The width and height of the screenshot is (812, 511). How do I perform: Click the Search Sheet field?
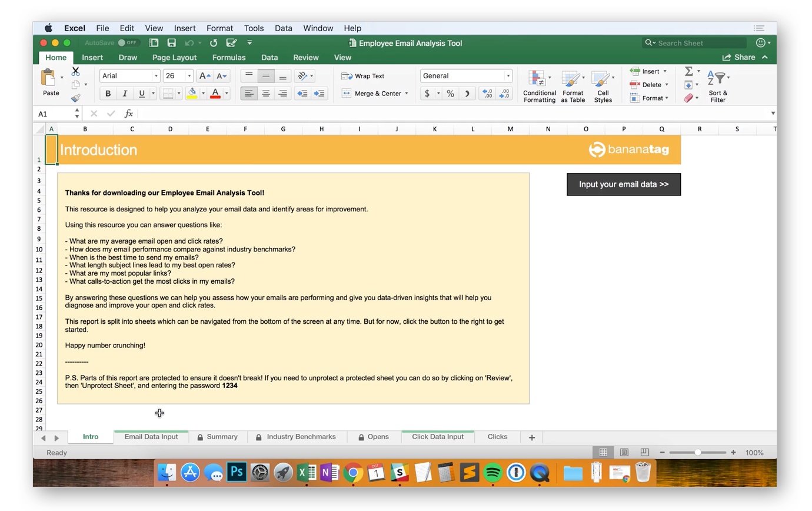pyautogui.click(x=694, y=43)
